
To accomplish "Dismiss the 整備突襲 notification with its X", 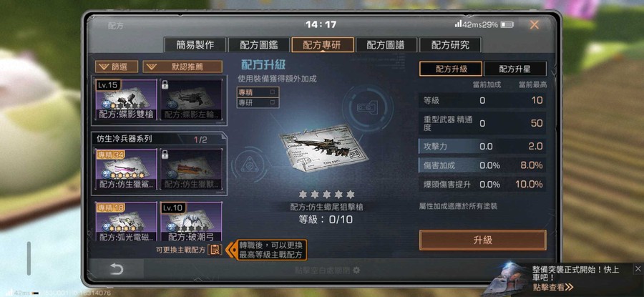I will (638, 268).
